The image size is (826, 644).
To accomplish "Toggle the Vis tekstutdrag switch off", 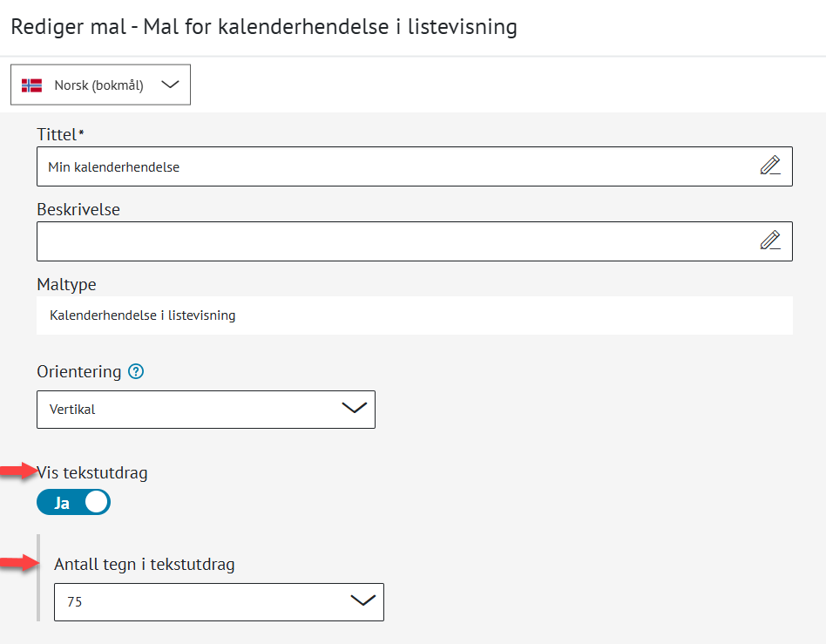I will pos(73,503).
